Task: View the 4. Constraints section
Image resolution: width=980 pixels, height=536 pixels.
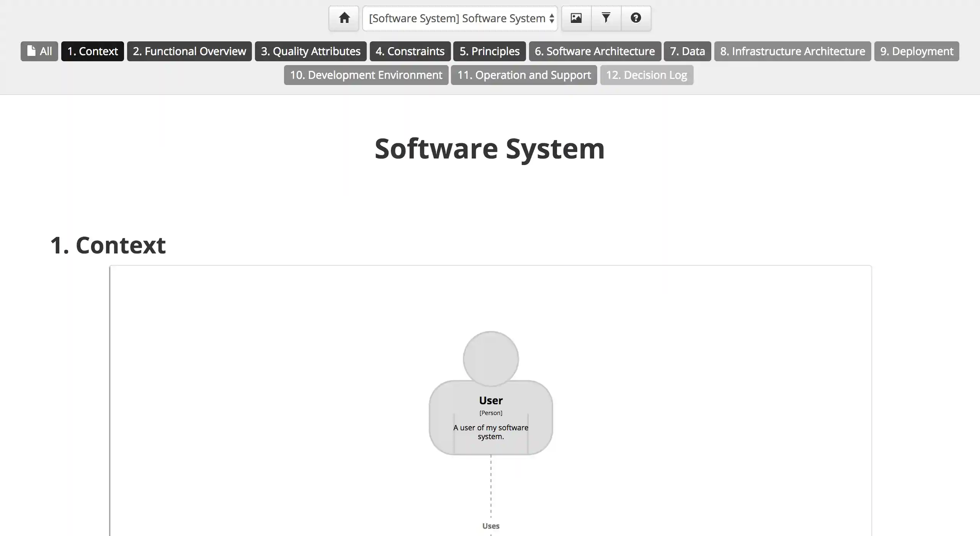Action: 410,51
